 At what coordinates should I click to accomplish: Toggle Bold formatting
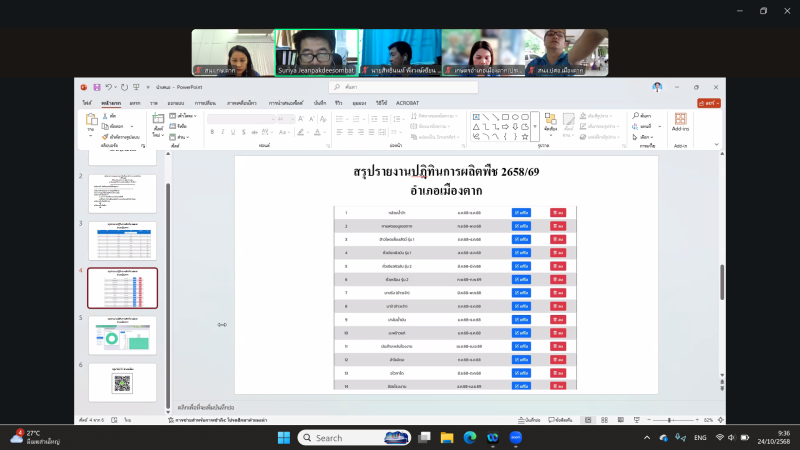click(212, 131)
